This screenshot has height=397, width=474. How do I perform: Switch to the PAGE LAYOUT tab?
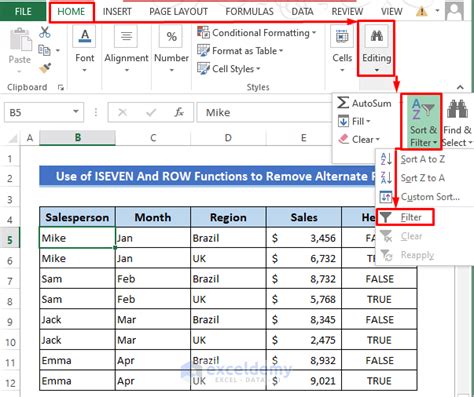click(x=178, y=12)
